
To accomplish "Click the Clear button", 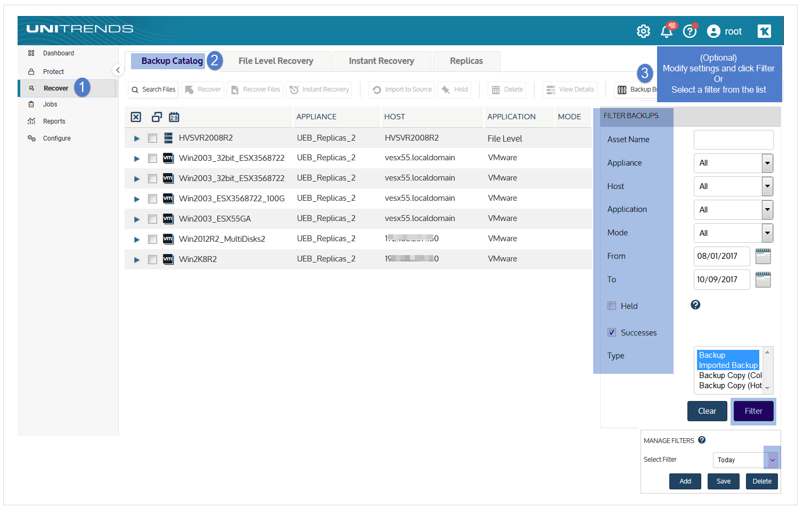I will 707,411.
